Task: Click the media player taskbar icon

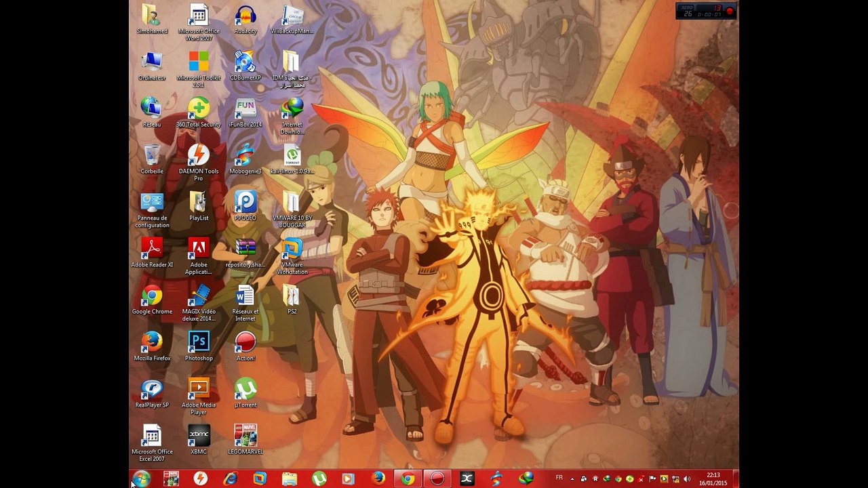Action: point(348,479)
